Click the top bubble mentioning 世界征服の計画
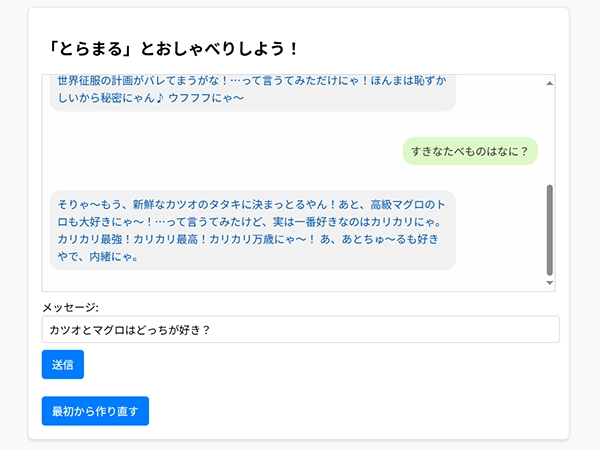Image resolution: width=600 pixels, height=450 pixels. (252, 89)
